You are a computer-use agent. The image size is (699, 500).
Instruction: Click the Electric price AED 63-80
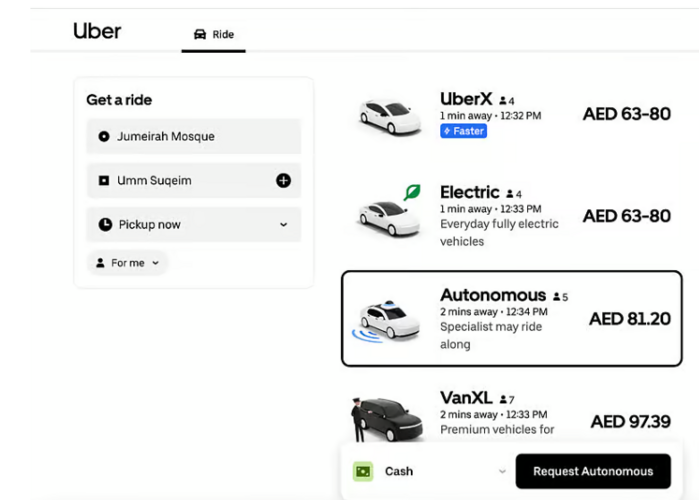pyautogui.click(x=627, y=216)
